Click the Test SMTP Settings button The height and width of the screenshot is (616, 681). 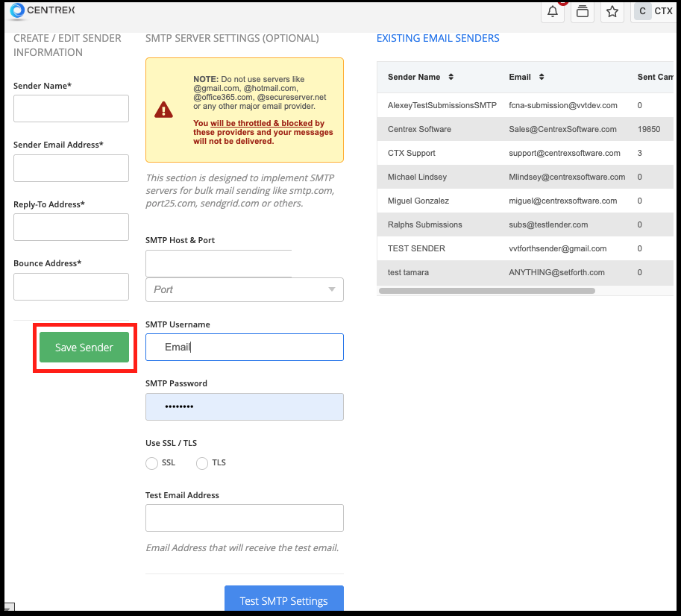[284, 600]
